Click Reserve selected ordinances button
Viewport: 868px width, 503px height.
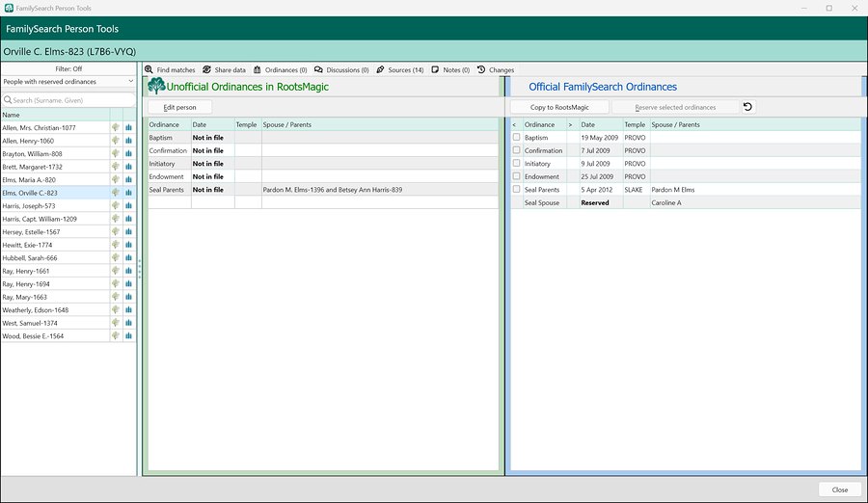675,107
